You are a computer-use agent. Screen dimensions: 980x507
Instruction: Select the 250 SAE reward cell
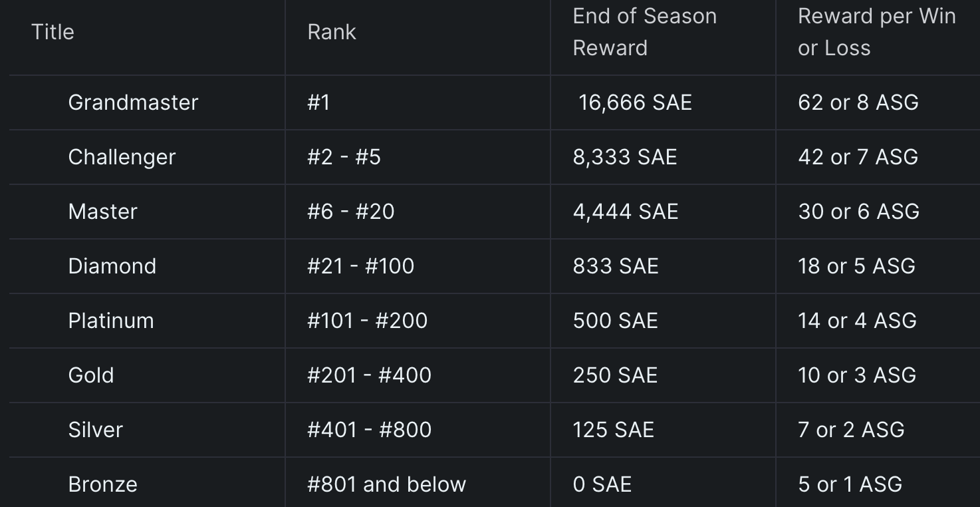pos(615,375)
